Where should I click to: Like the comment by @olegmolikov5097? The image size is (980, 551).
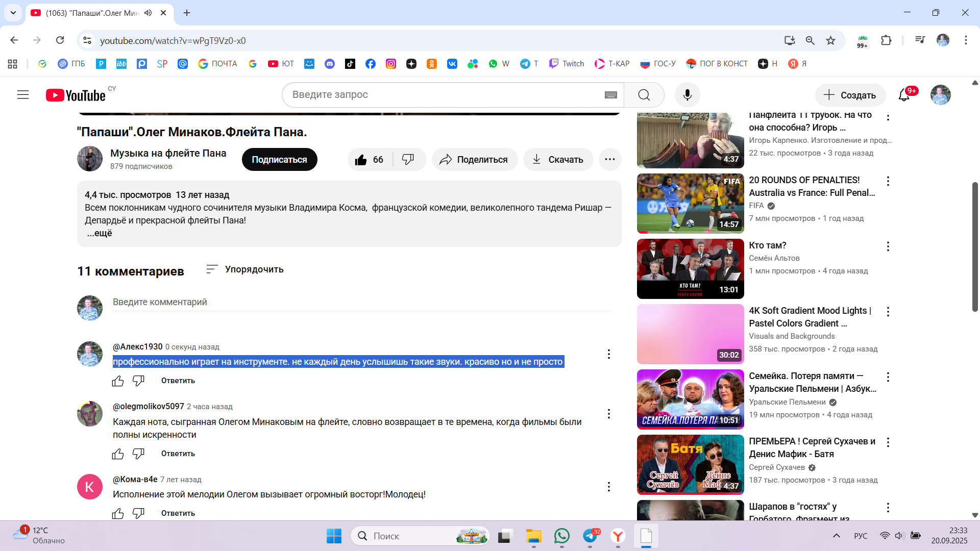click(x=118, y=454)
